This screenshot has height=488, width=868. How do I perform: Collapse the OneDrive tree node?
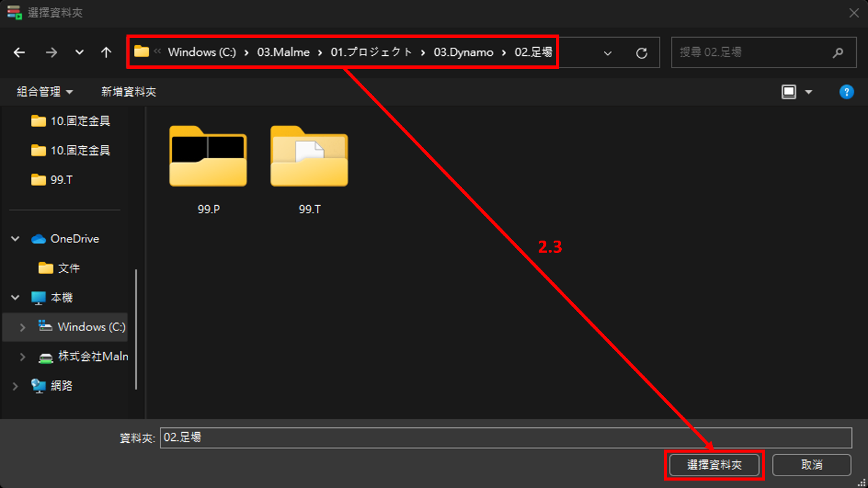coord(15,239)
